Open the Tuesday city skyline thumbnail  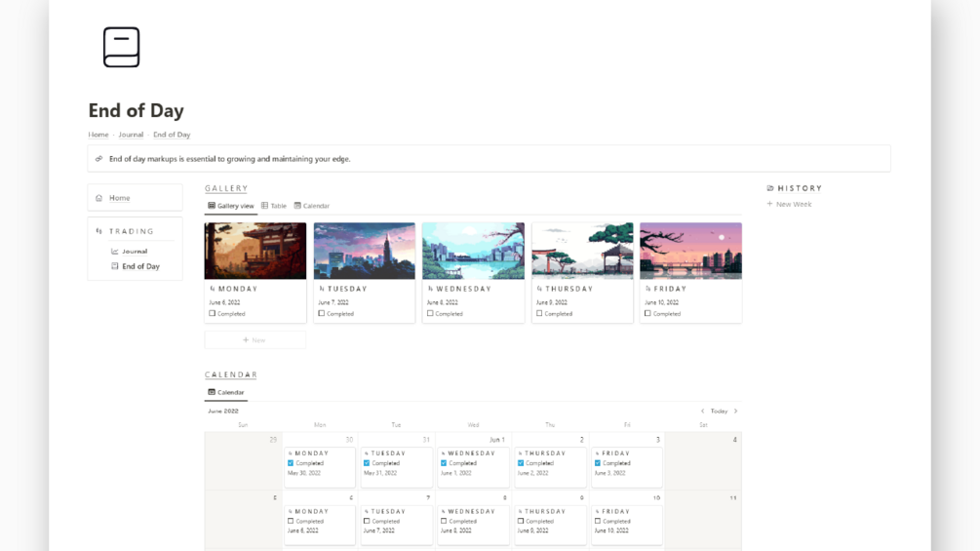(365, 251)
